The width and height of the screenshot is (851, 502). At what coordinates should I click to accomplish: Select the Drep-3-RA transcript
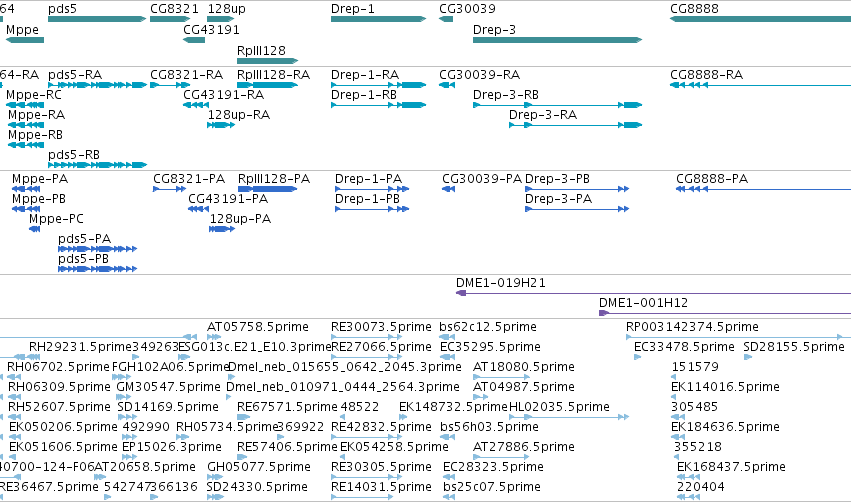[575, 125]
